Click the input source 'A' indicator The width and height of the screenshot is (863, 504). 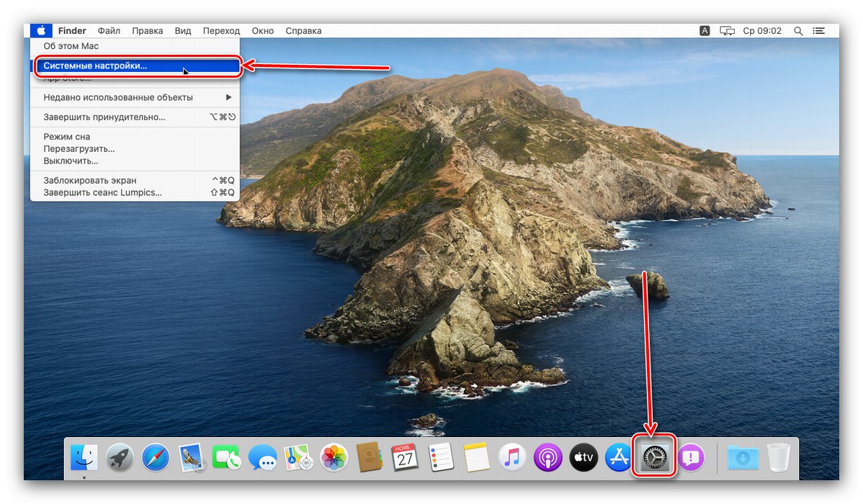705,31
